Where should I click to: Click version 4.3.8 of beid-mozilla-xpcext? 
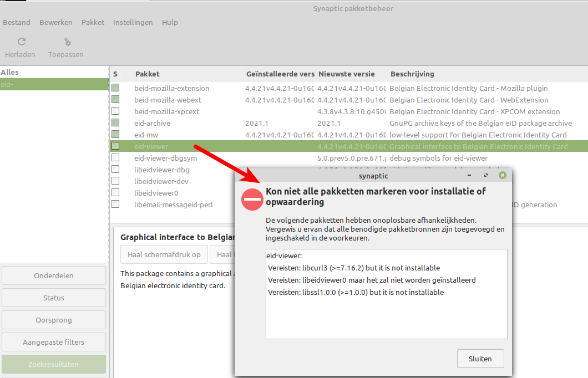(x=351, y=111)
